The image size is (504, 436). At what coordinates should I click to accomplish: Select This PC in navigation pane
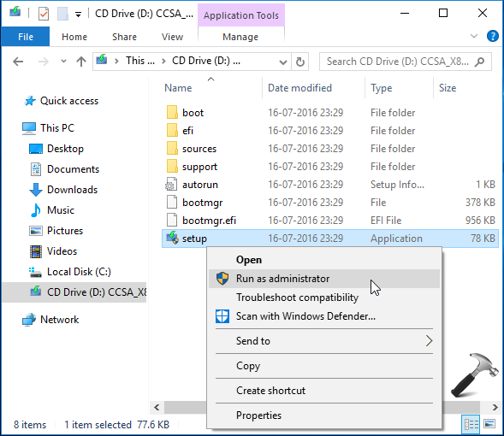pos(48,127)
